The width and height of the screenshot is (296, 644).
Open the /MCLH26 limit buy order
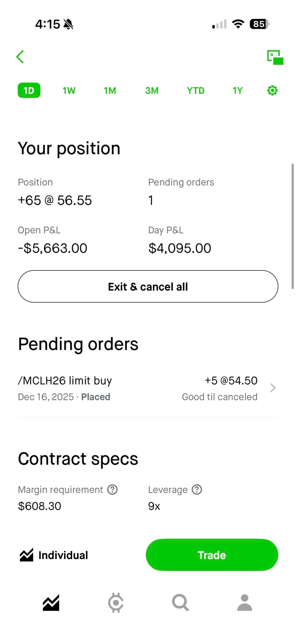tap(137, 388)
